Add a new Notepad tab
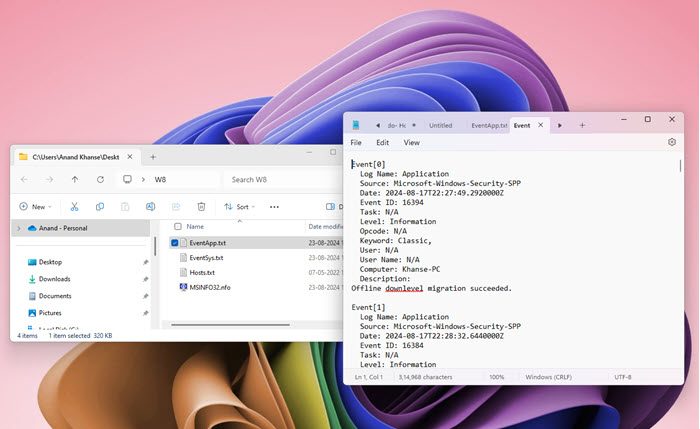 click(582, 125)
